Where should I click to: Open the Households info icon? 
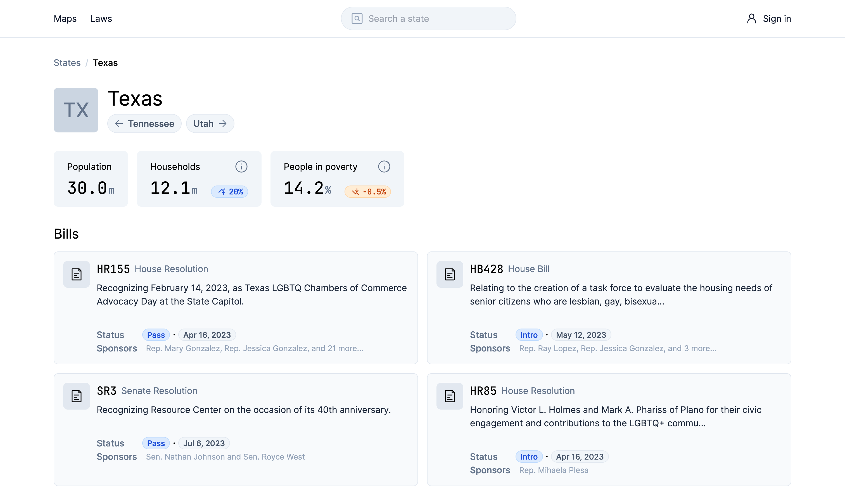pyautogui.click(x=241, y=167)
